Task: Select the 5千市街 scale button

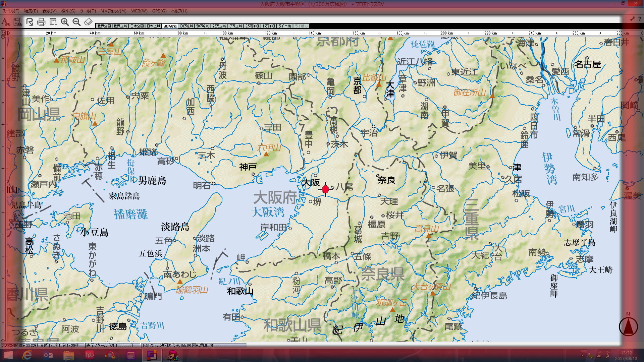Action: (x=285, y=26)
